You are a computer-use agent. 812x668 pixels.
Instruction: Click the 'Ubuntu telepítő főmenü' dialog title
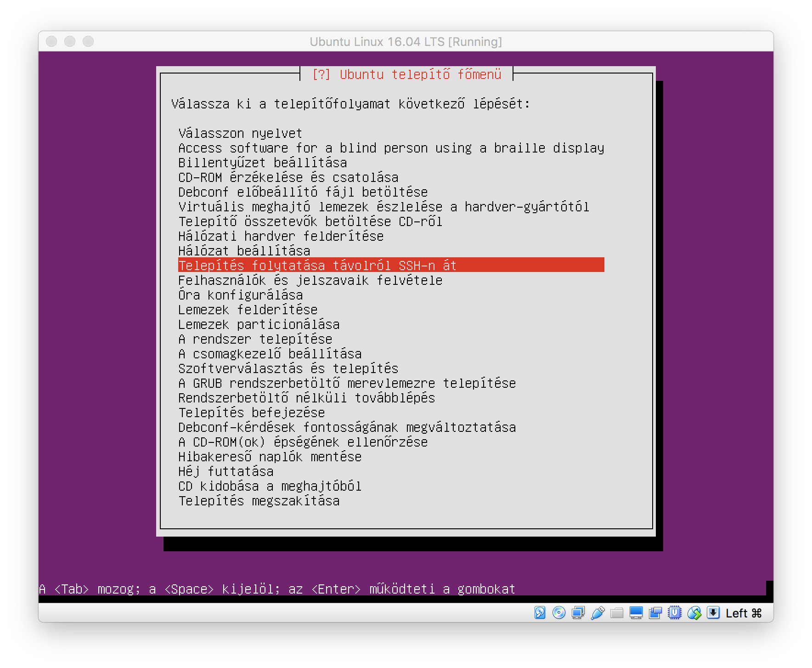[x=406, y=74]
